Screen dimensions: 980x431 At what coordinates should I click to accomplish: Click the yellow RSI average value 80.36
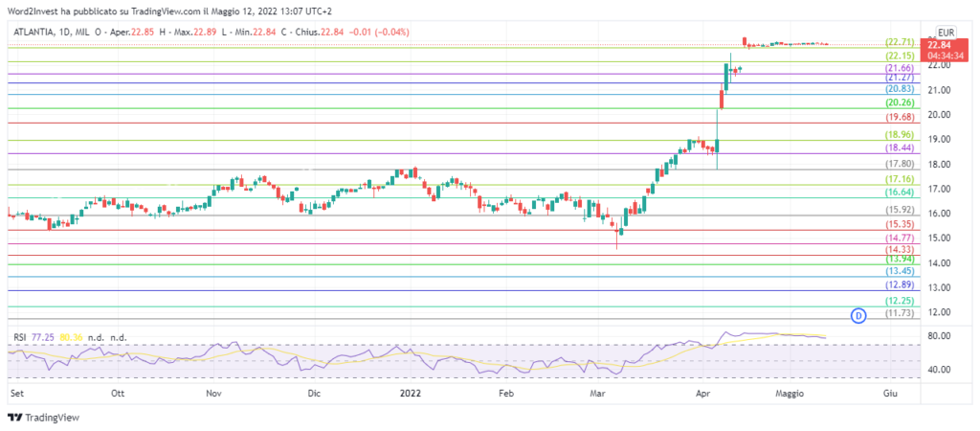click(72, 338)
